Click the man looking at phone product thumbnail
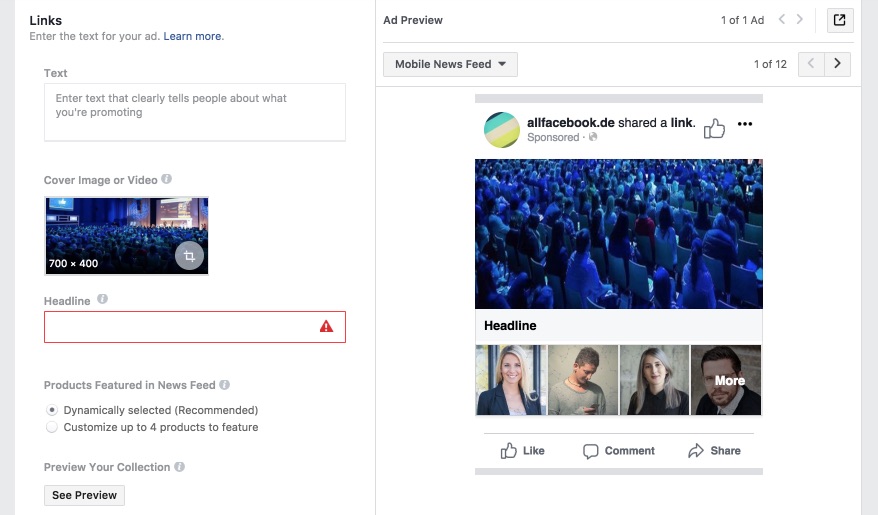 click(583, 380)
